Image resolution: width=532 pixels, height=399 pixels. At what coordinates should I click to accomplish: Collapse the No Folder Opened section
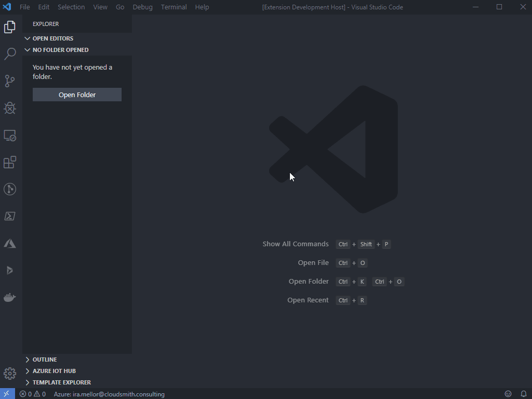coord(77,50)
